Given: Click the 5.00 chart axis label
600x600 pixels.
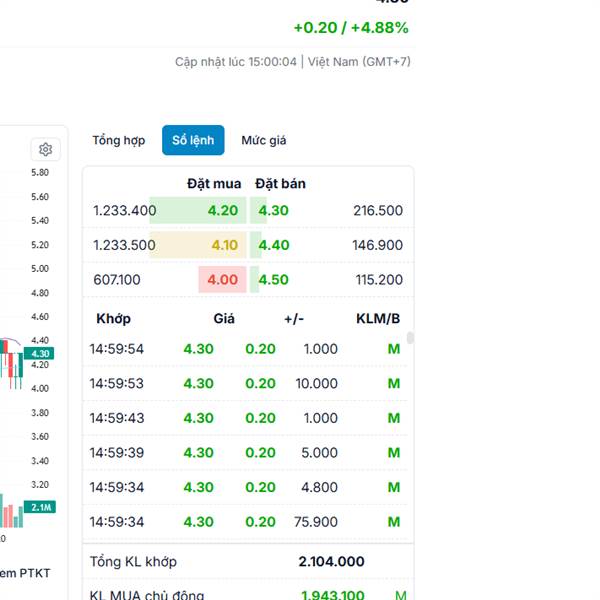Looking at the screenshot, I should [x=40, y=269].
